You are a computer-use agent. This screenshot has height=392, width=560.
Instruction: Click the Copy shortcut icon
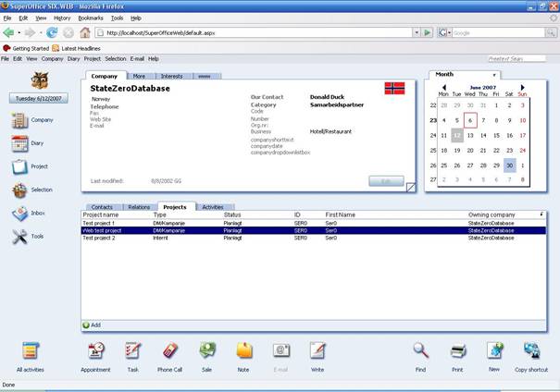[532, 350]
